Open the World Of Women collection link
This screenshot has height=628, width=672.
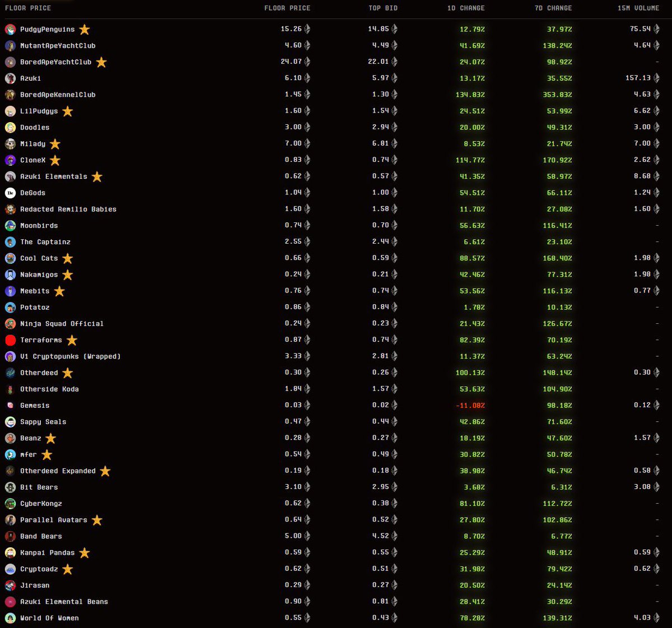pyautogui.click(x=49, y=618)
